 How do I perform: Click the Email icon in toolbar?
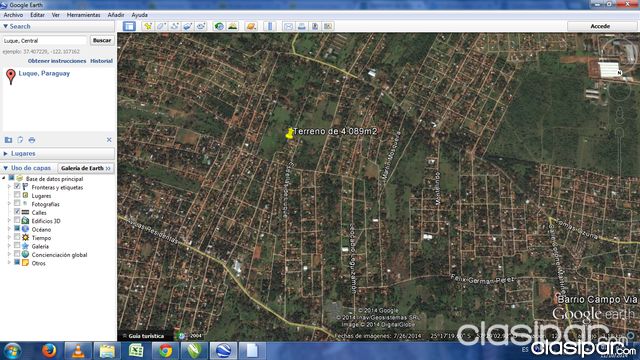288,26
